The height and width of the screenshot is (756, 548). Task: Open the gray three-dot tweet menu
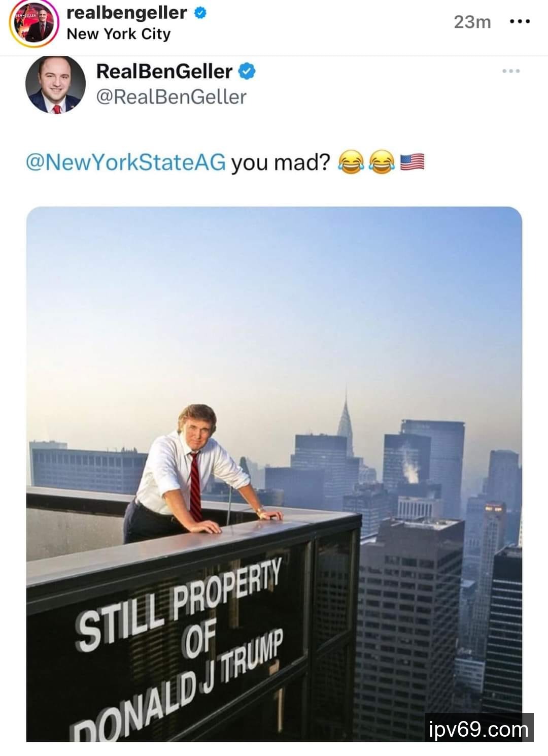510,71
